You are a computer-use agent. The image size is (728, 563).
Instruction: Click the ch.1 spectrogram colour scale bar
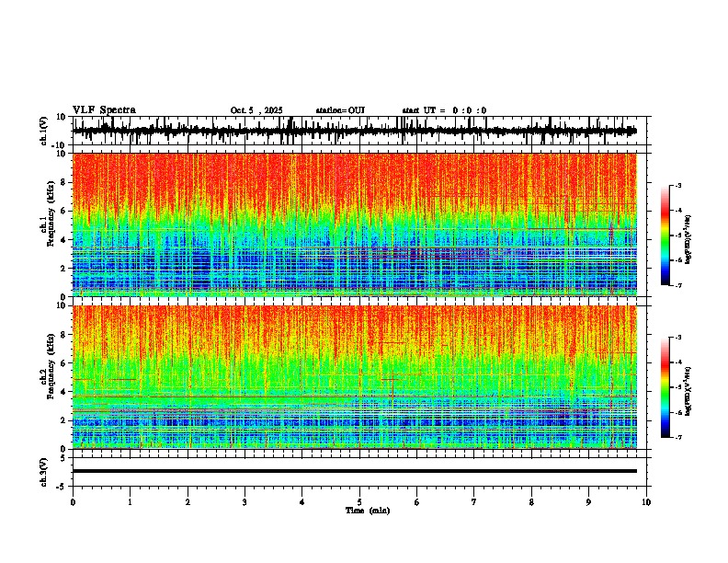665,236
